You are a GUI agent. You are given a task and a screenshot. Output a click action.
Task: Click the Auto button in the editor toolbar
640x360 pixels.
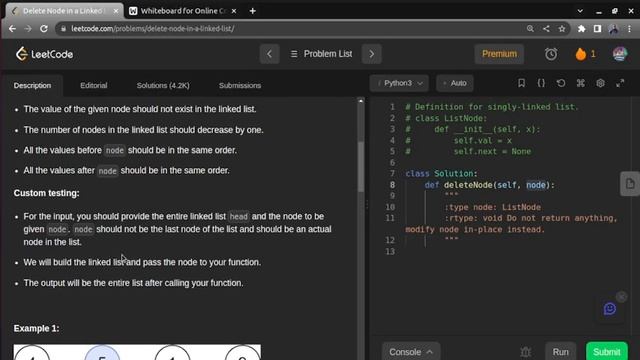[x=455, y=83]
